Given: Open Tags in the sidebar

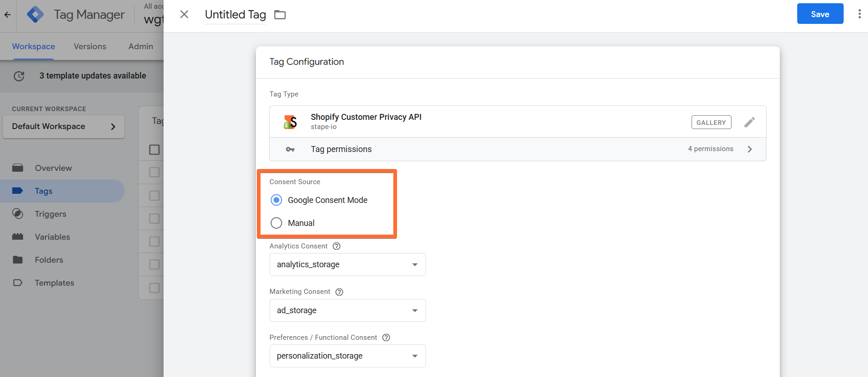Looking at the screenshot, I should point(44,191).
